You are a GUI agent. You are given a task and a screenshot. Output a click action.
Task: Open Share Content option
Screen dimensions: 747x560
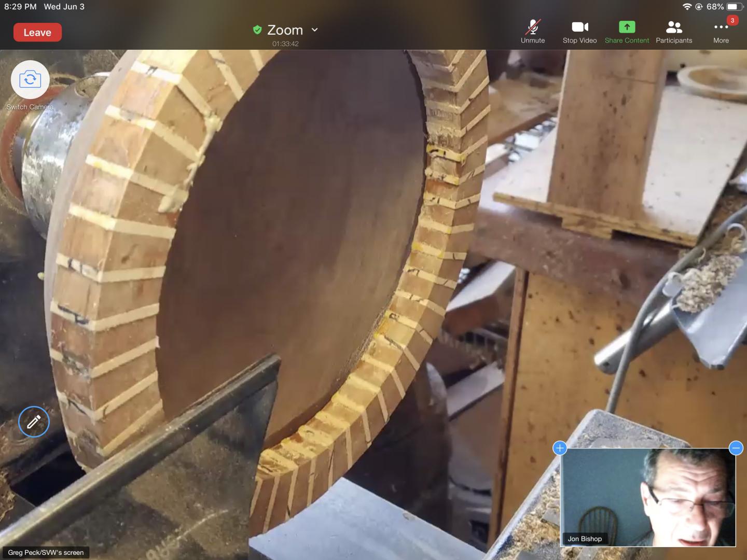(627, 32)
